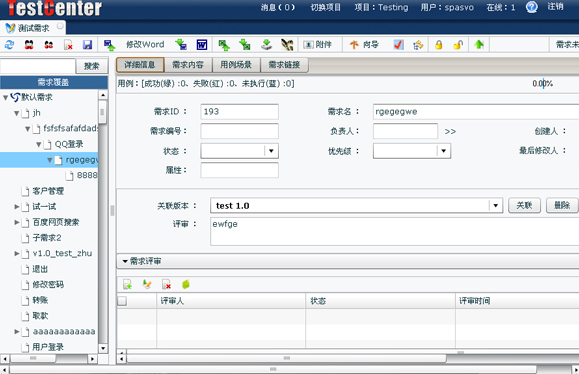Save with the floppy disk icon

click(88, 45)
